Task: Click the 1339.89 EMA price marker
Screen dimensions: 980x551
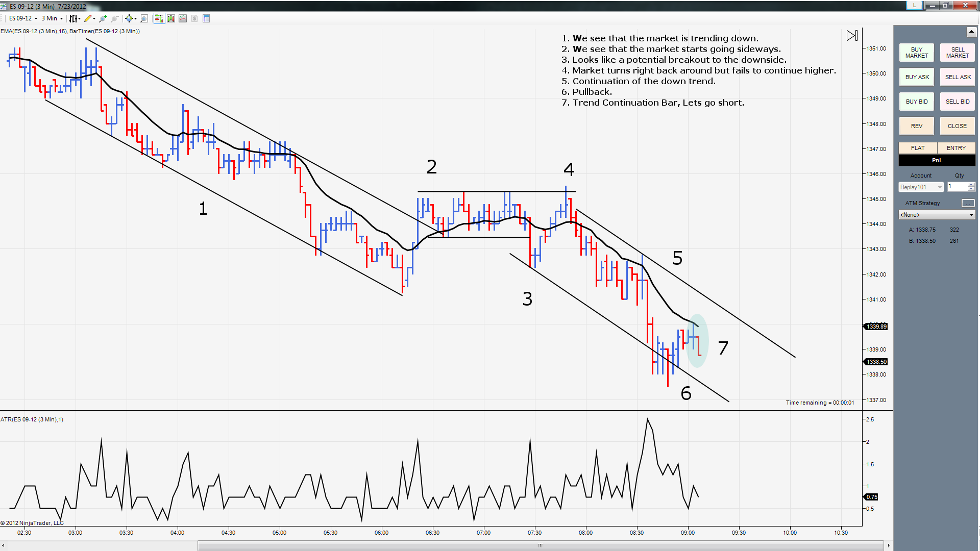Action: (876, 327)
